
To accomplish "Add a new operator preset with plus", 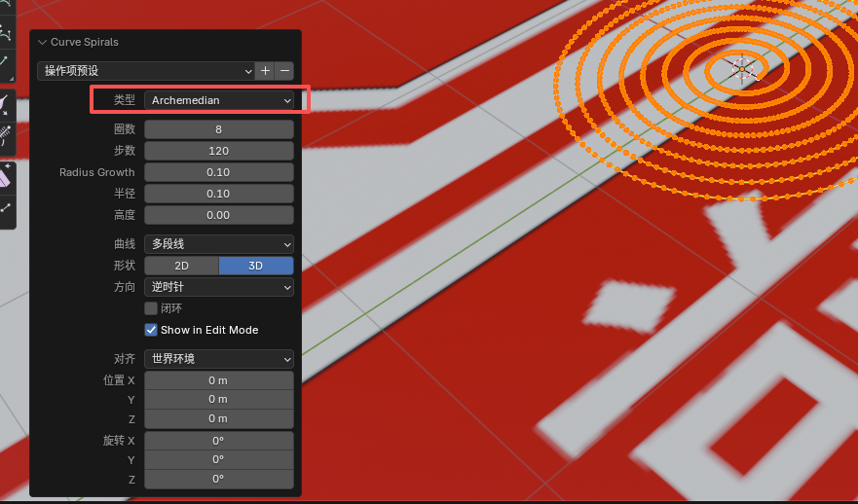I will coord(265,71).
